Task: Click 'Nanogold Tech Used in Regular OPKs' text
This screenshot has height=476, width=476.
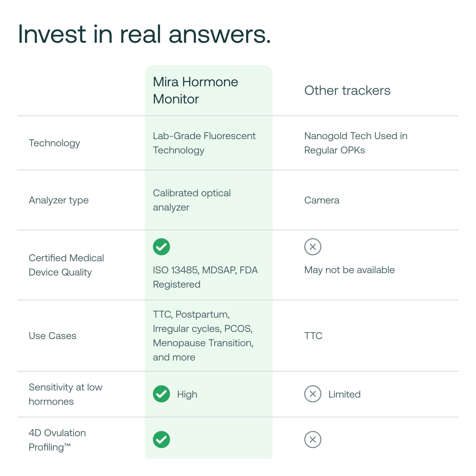Action: [356, 143]
